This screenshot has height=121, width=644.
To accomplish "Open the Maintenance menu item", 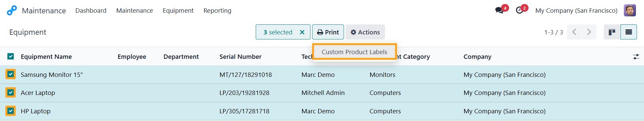I will point(135,11).
